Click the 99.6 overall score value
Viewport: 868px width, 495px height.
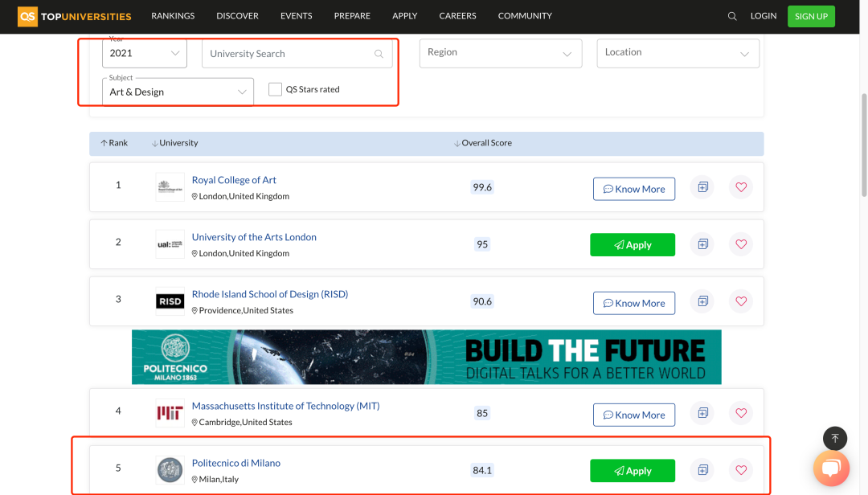(482, 187)
